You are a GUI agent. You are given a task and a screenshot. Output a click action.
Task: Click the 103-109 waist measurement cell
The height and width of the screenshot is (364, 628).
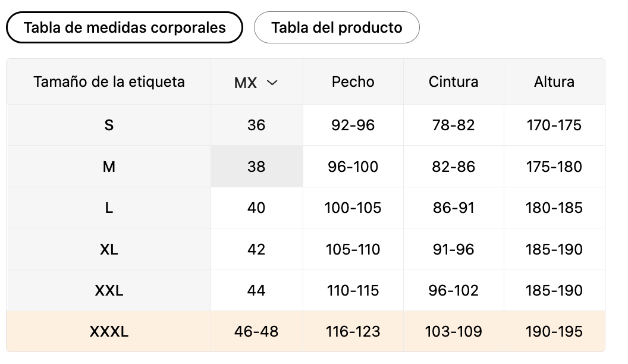453,331
